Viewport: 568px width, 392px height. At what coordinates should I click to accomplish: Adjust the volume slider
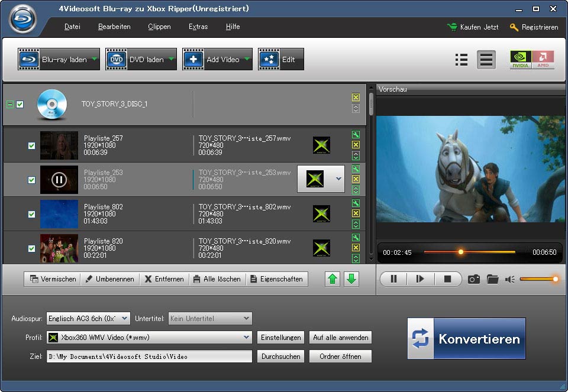538,279
